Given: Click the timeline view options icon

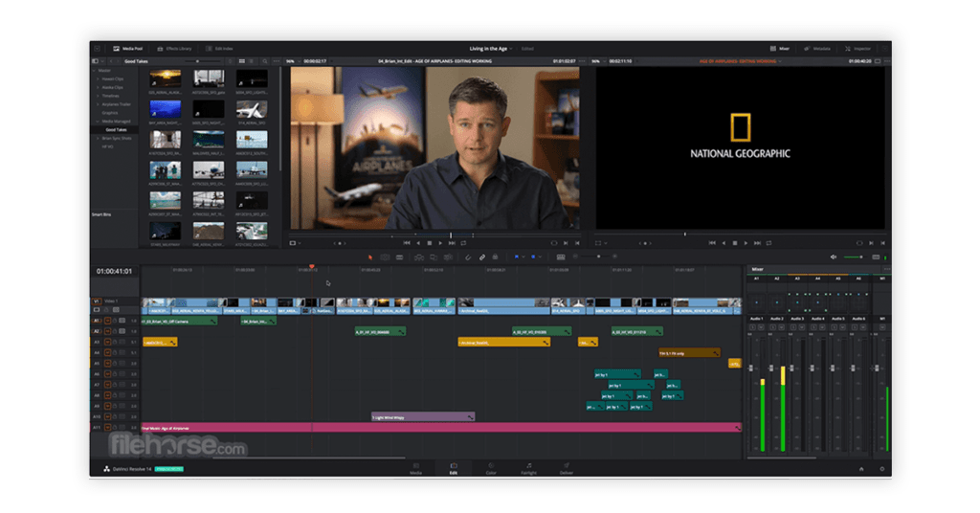Looking at the screenshot, I should tap(561, 257).
